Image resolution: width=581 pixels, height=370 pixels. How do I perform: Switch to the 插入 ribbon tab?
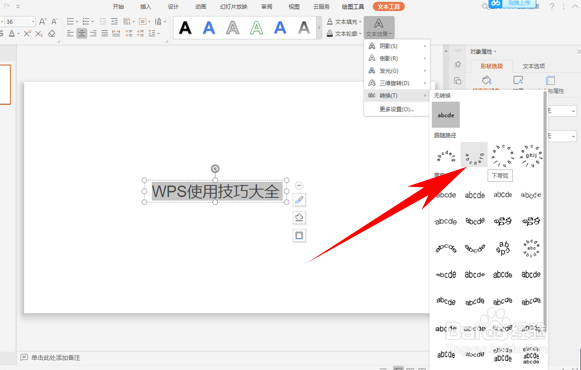point(146,7)
